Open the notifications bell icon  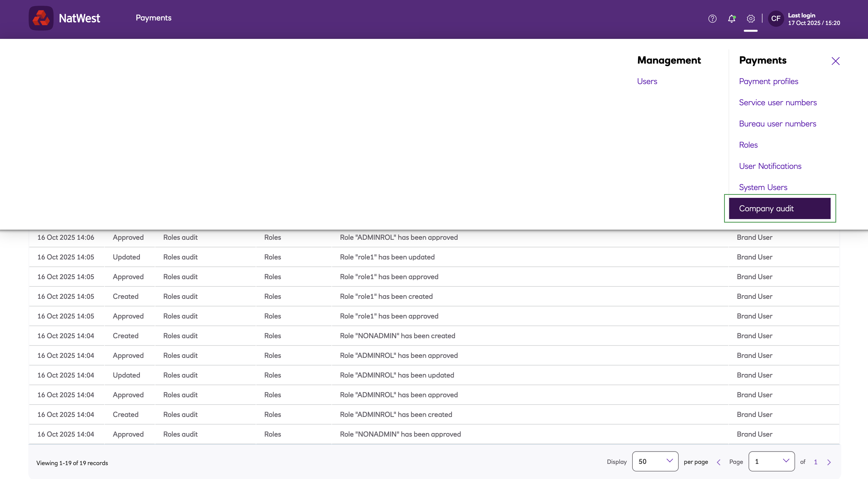pos(731,18)
